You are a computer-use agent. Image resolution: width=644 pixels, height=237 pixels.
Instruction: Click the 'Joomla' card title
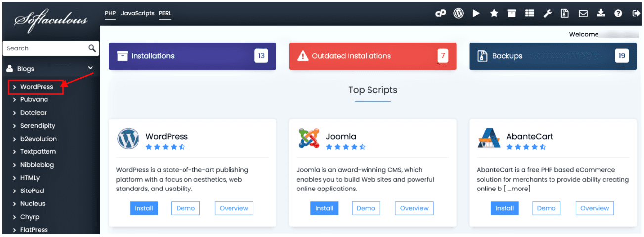[341, 136]
